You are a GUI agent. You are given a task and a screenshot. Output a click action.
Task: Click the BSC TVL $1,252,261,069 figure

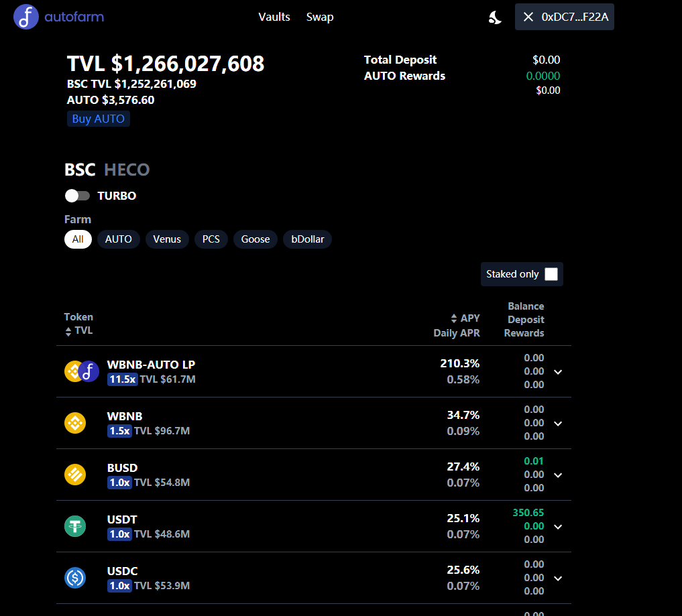[x=131, y=84]
